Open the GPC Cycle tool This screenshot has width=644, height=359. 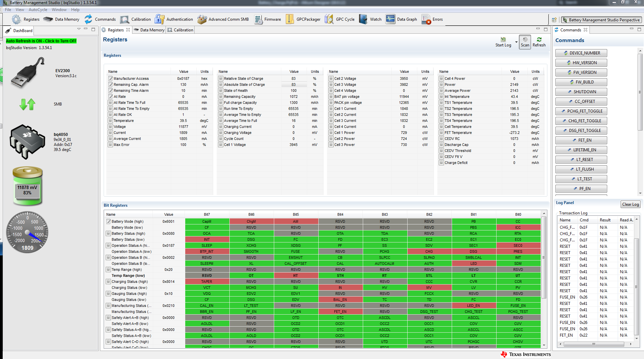click(x=340, y=19)
